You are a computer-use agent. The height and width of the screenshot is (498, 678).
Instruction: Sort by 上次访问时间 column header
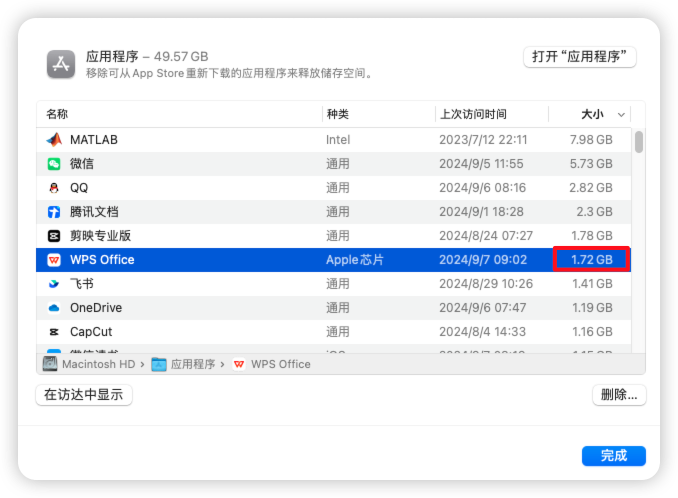pyautogui.click(x=473, y=114)
